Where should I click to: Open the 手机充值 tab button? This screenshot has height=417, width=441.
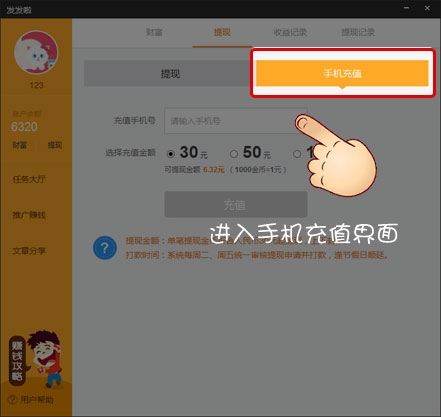click(342, 73)
